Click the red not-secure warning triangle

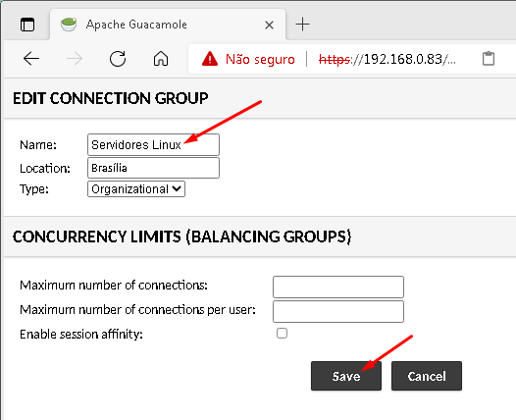[210, 59]
